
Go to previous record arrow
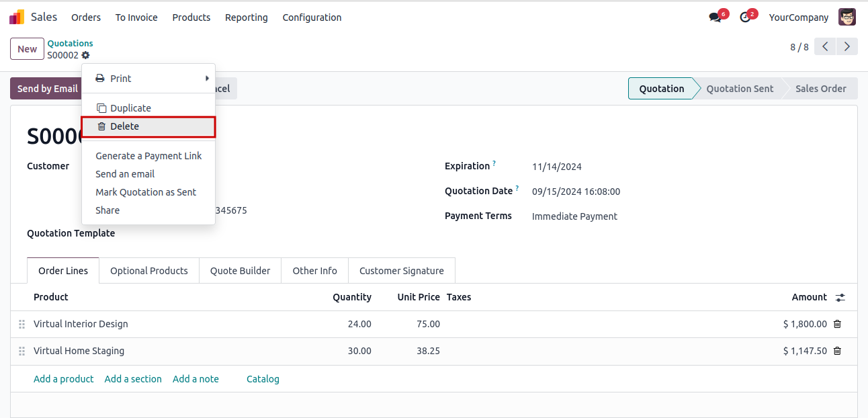pyautogui.click(x=825, y=46)
